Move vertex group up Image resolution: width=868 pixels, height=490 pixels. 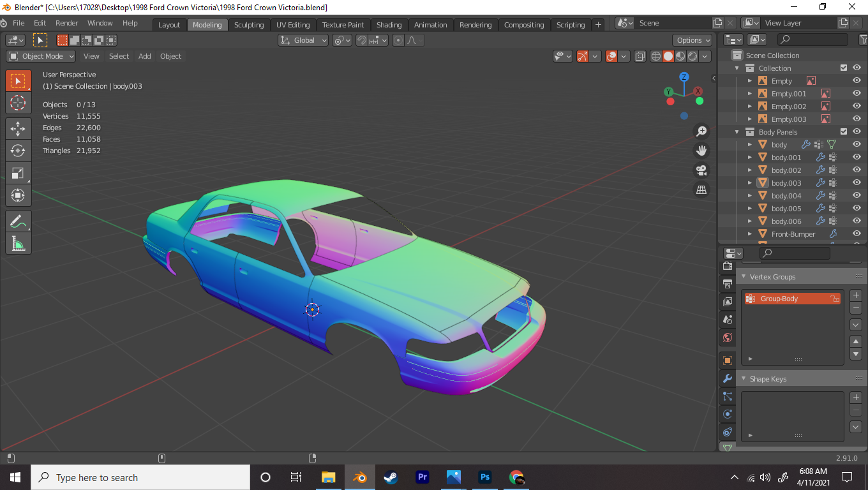pos(857,341)
